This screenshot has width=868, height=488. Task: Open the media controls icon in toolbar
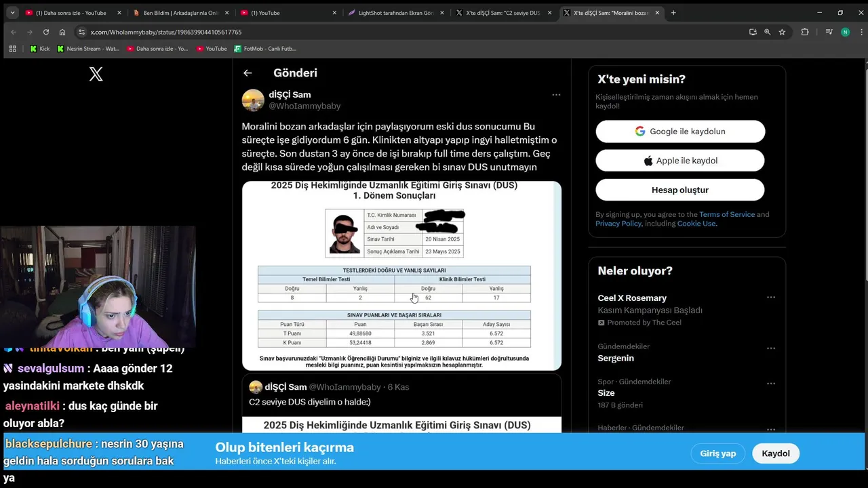829,32
